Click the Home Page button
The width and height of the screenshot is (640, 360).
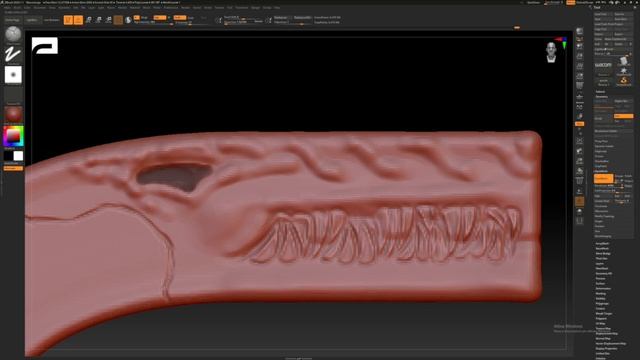(x=12, y=20)
